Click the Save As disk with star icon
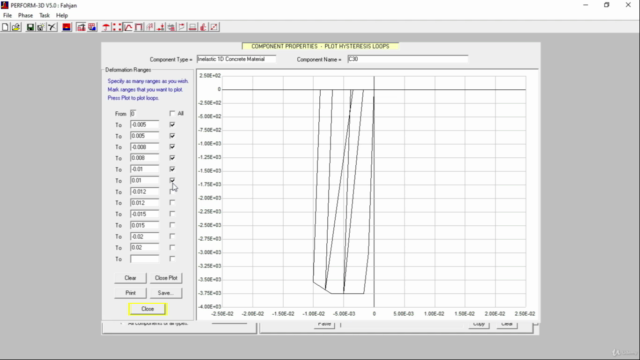 click(x=41, y=27)
